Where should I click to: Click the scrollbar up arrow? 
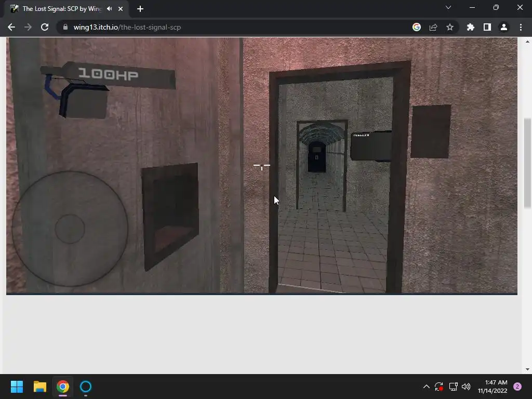(x=527, y=42)
